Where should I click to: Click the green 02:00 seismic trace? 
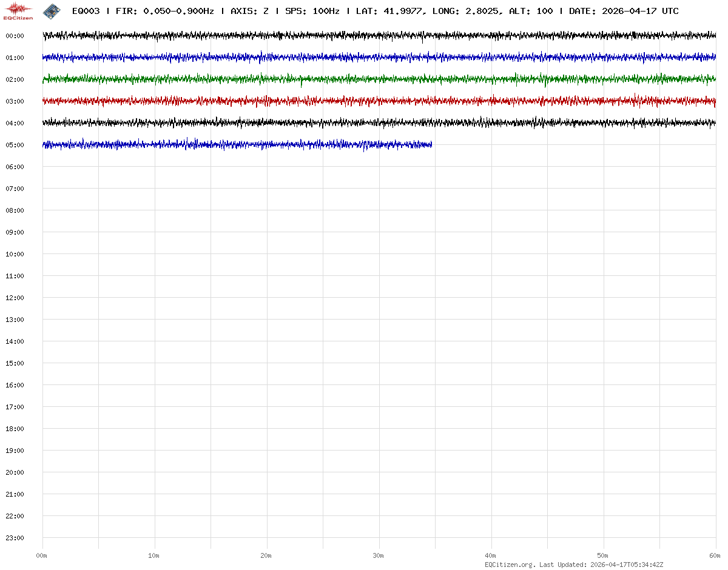tap(364, 79)
